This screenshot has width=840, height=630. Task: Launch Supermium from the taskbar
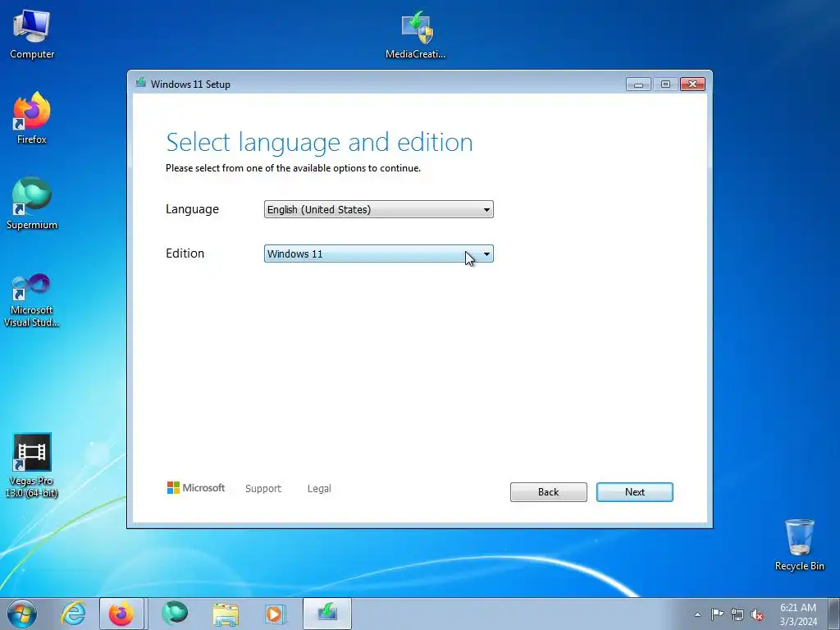coord(175,614)
